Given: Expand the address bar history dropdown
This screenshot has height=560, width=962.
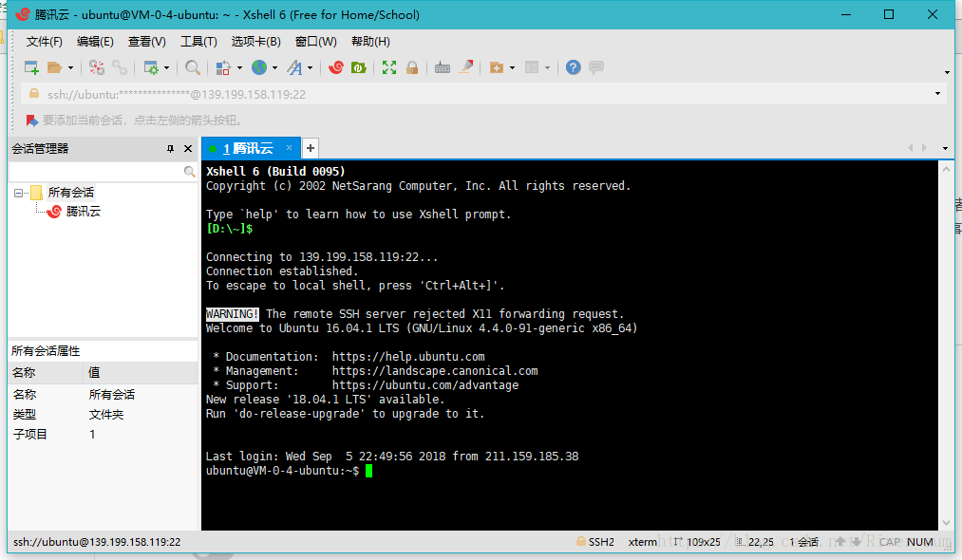Looking at the screenshot, I should 937,94.
